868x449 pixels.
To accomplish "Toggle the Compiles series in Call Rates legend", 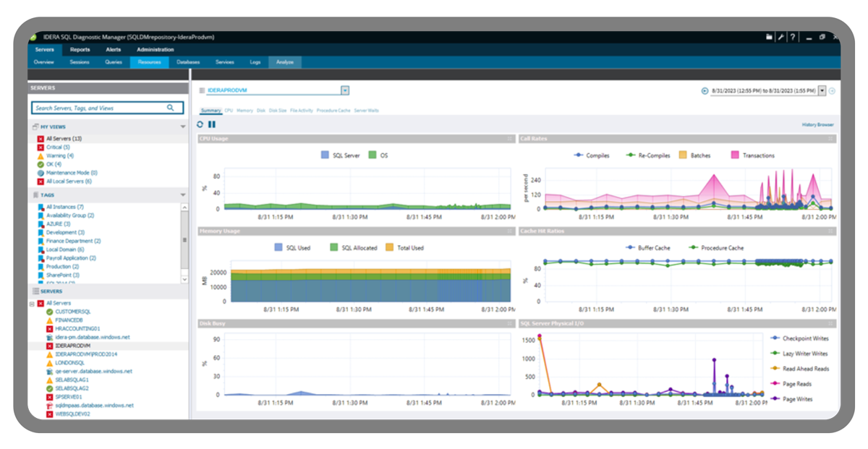I will tap(591, 155).
